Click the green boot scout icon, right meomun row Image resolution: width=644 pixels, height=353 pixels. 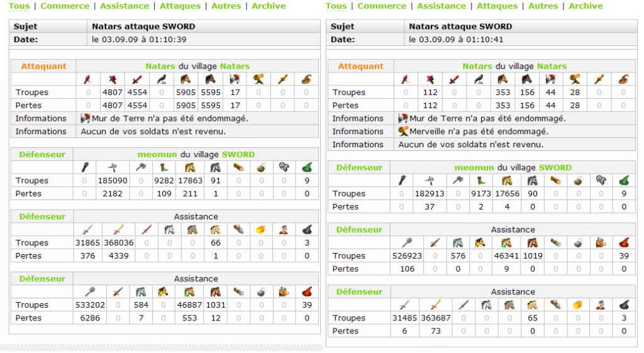[x=481, y=181]
